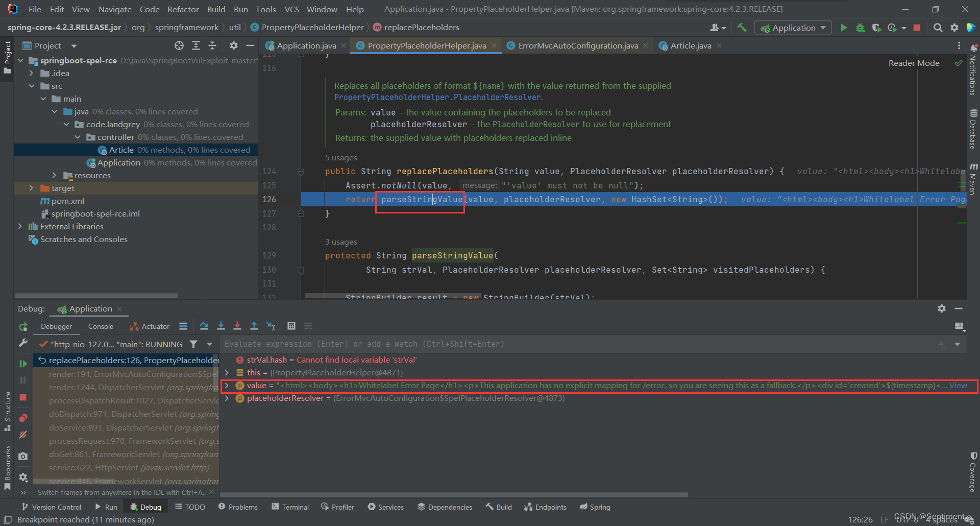Select pom.xml in the Project tree
The image size is (980, 526).
pos(68,201)
